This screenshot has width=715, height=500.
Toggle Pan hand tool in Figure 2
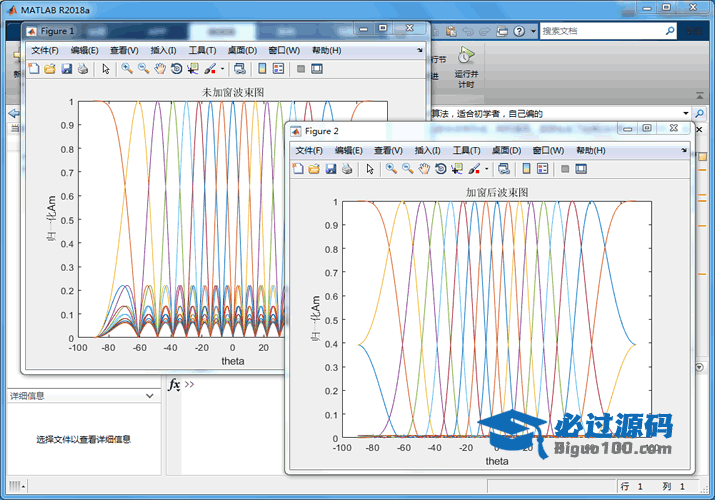click(424, 169)
